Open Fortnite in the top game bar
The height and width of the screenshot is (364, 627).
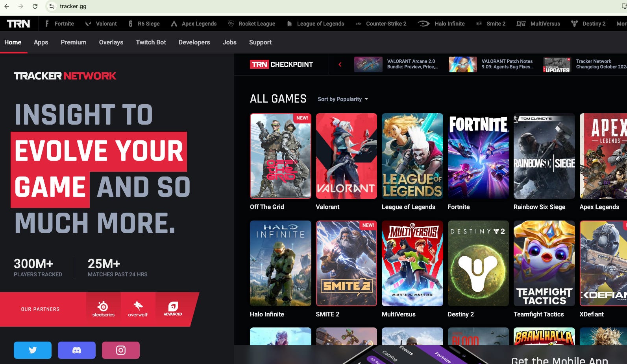coord(59,24)
